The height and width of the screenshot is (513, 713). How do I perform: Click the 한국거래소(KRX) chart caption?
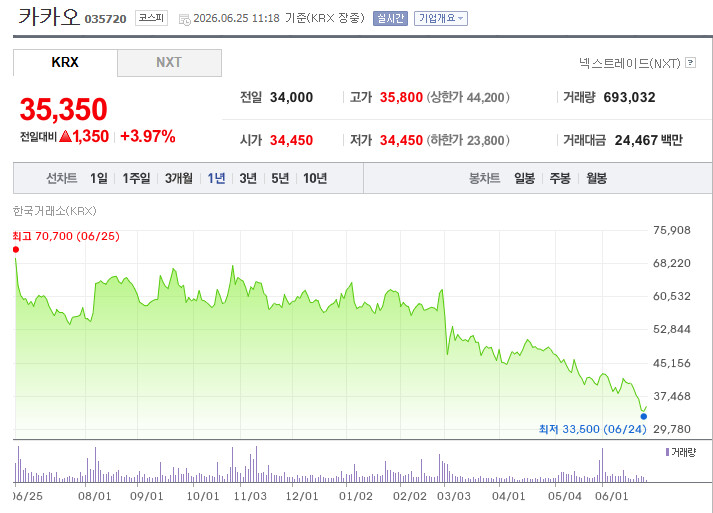coord(55,211)
